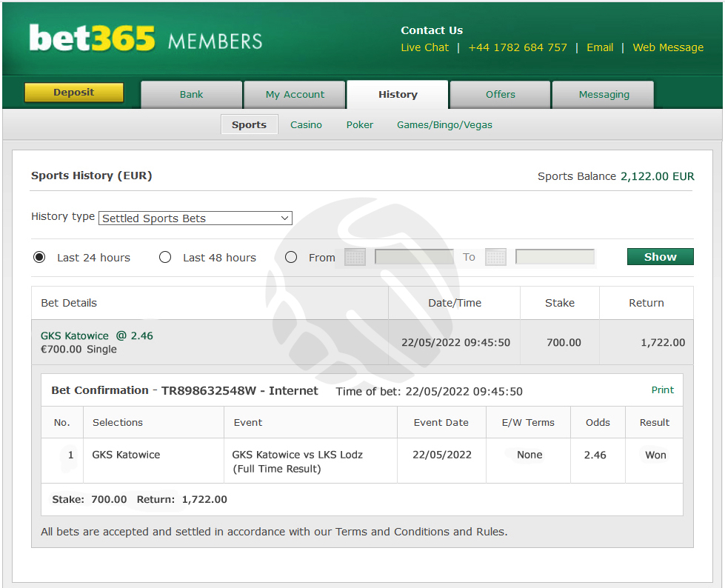This screenshot has height=588, width=725.
Task: Open the To date calendar picker
Action: (495, 257)
